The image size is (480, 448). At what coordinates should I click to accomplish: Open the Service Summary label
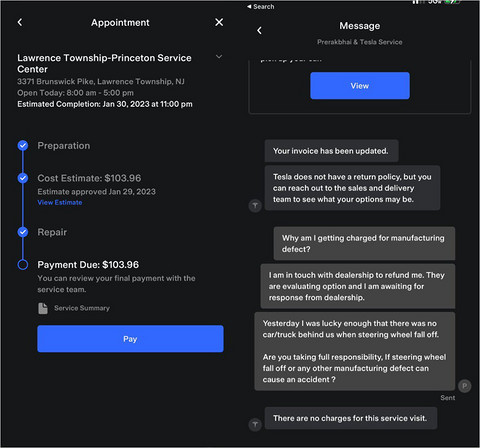82,308
